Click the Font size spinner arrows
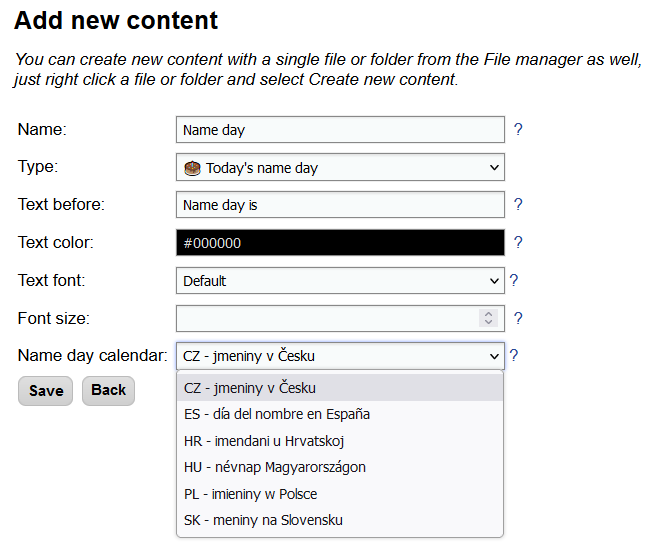This screenshot has width=651, height=550. [488, 318]
